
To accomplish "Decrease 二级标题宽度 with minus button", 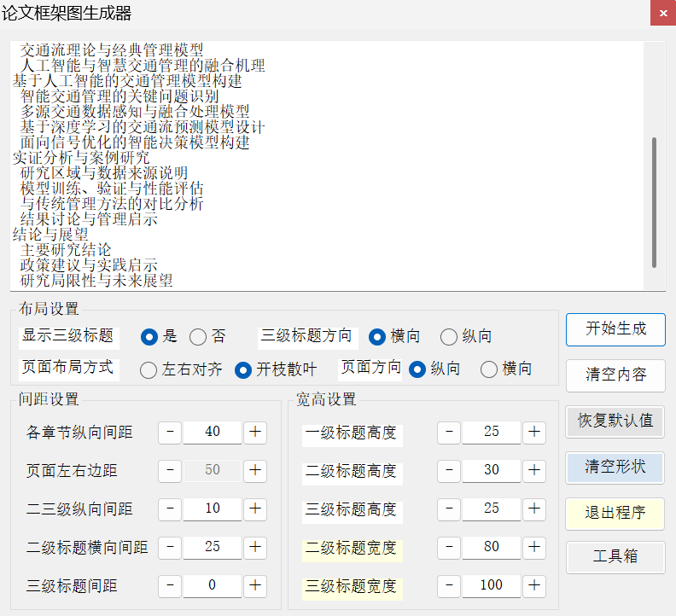I will (x=449, y=547).
